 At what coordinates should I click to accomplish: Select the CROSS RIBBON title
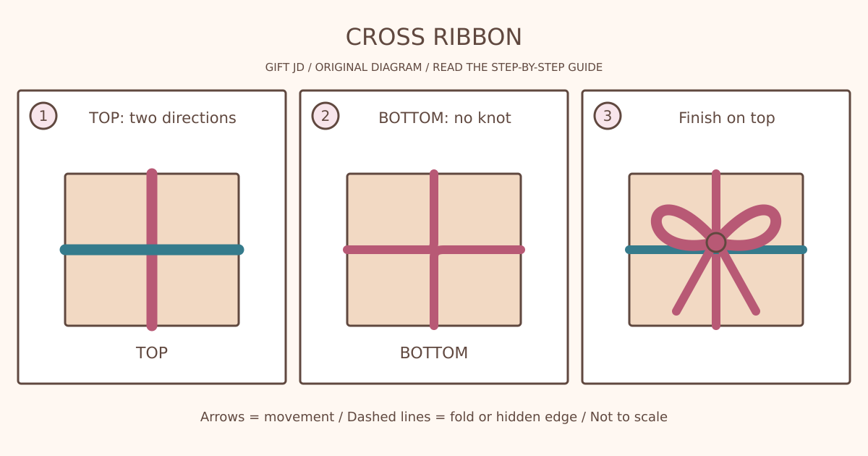pos(434,37)
